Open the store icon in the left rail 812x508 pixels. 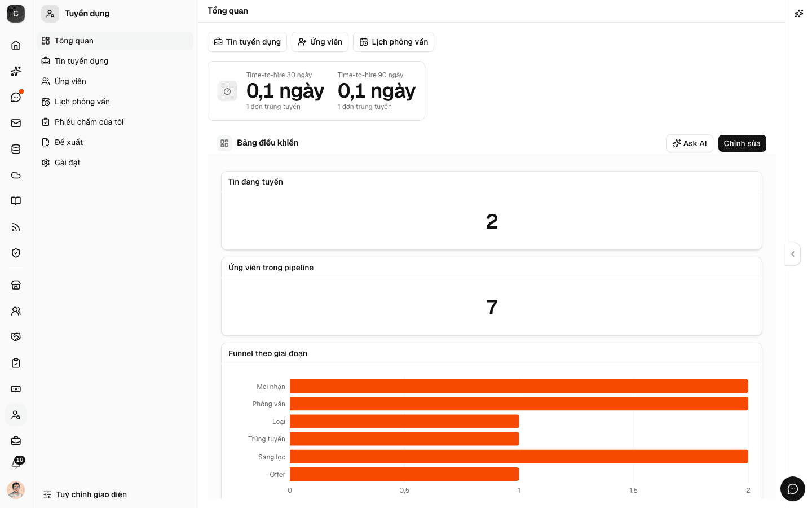(16, 285)
